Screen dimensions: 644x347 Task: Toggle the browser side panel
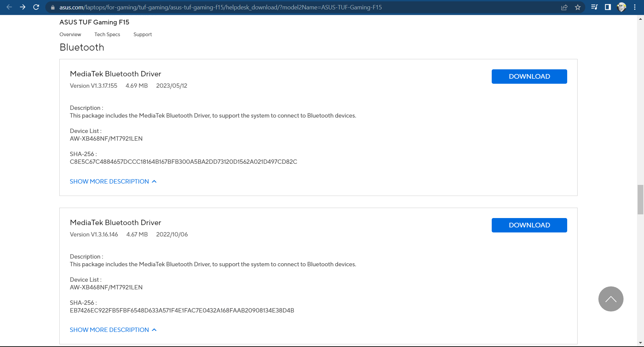coord(608,7)
